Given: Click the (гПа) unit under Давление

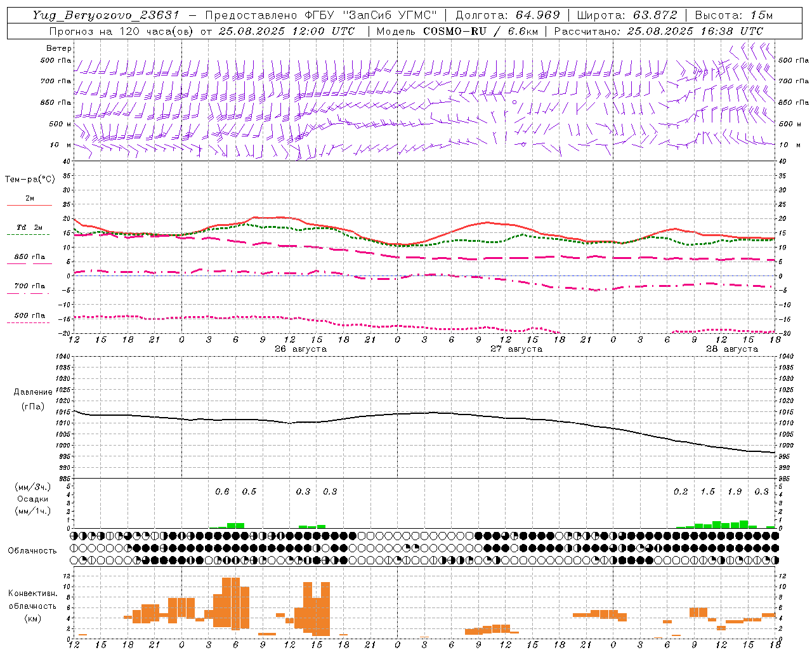Looking at the screenshot, I should [x=33, y=406].
